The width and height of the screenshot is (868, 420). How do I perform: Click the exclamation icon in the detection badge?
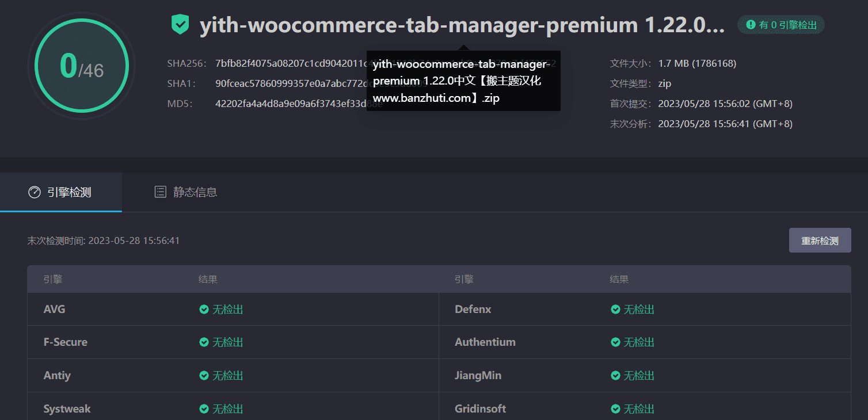tap(751, 25)
